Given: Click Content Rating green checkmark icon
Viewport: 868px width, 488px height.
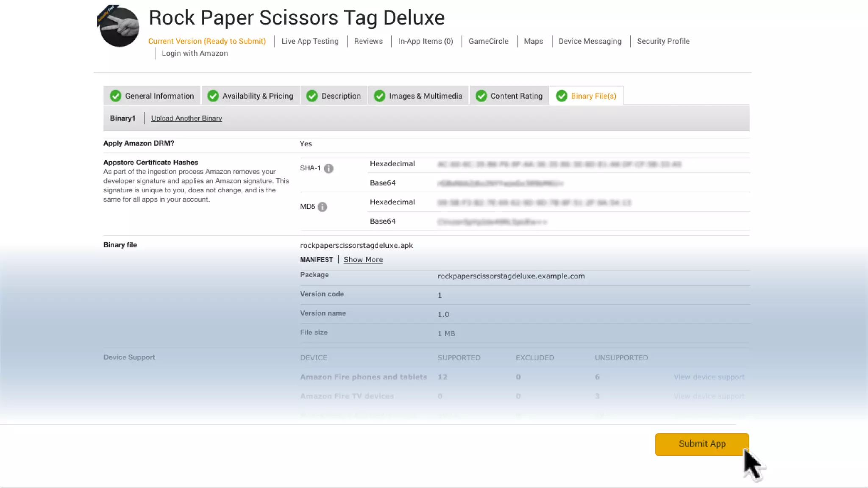Looking at the screenshot, I should click(x=481, y=96).
